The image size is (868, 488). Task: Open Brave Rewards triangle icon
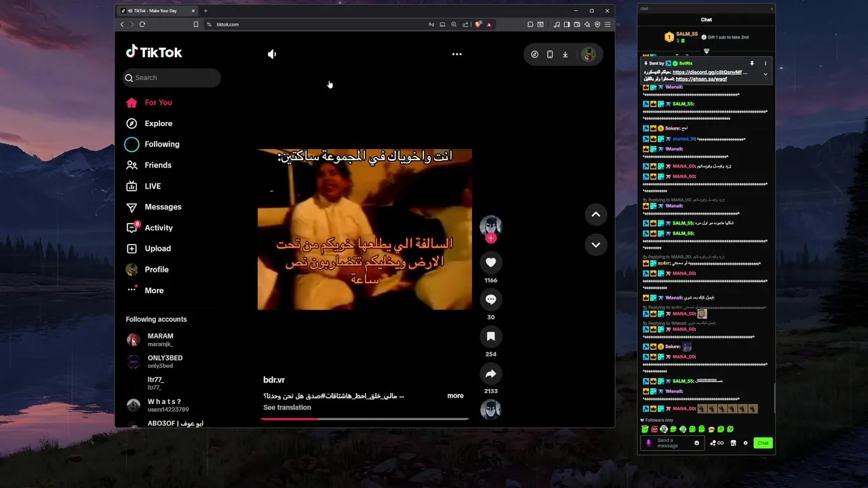489,24
